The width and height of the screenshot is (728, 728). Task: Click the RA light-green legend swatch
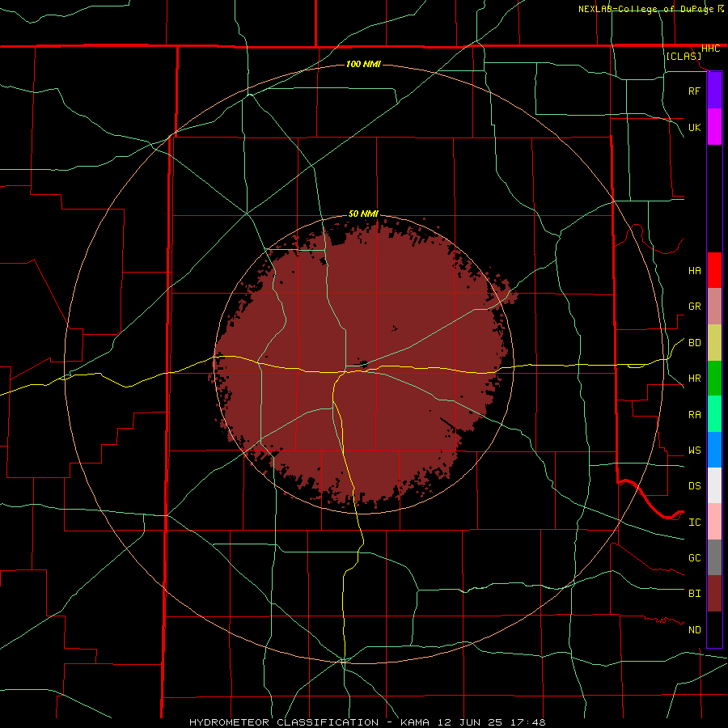point(714,414)
